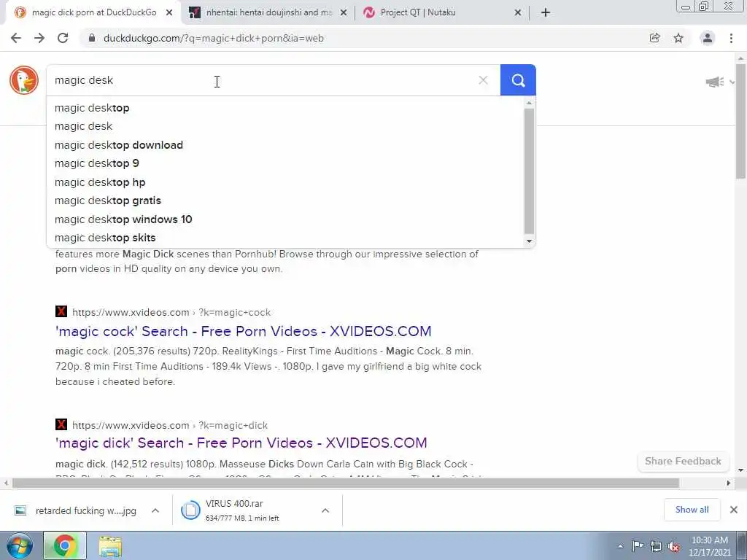
Task: Open the Chrome three-dot menu
Action: tap(731, 38)
